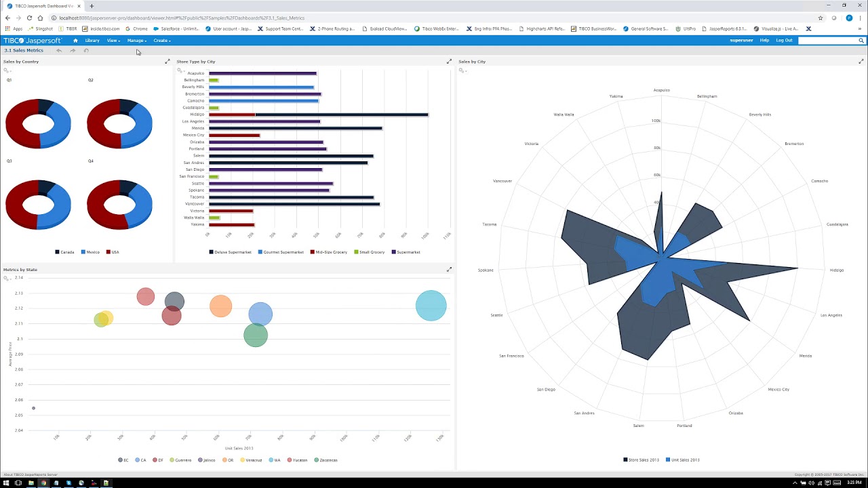
Task: Open the Salesforce bookmark in bookmarks bar
Action: coord(176,29)
